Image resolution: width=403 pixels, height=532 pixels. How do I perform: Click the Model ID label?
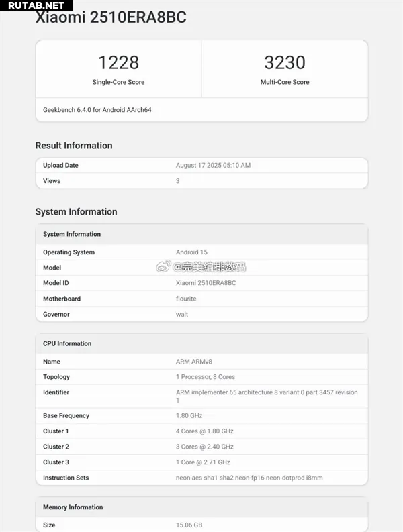tap(56, 283)
